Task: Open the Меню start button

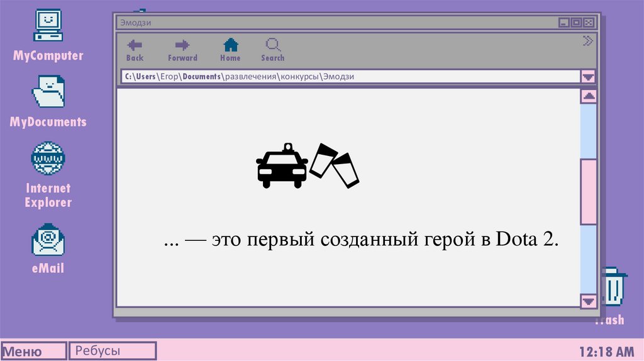Action: click(x=33, y=351)
